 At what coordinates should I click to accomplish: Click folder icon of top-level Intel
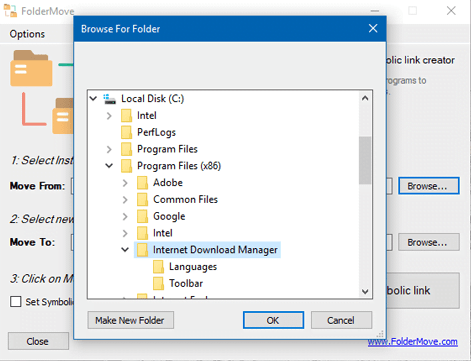[x=126, y=116]
